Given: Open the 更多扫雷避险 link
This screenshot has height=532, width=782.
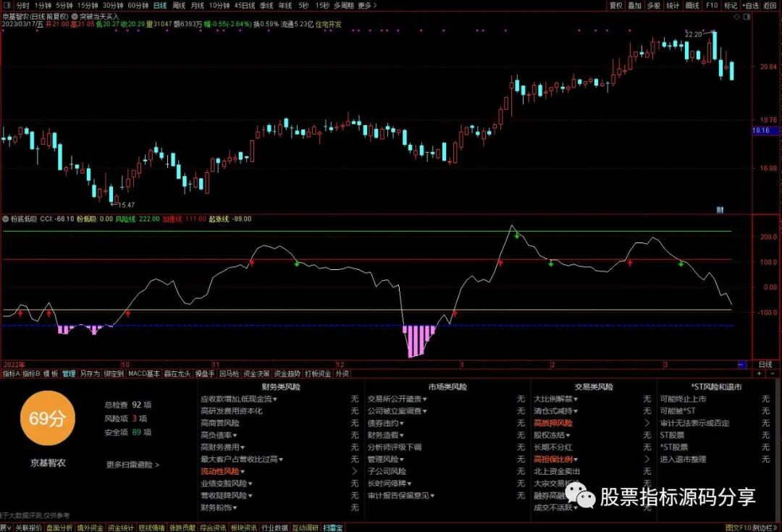Looking at the screenshot, I should 133,465.
